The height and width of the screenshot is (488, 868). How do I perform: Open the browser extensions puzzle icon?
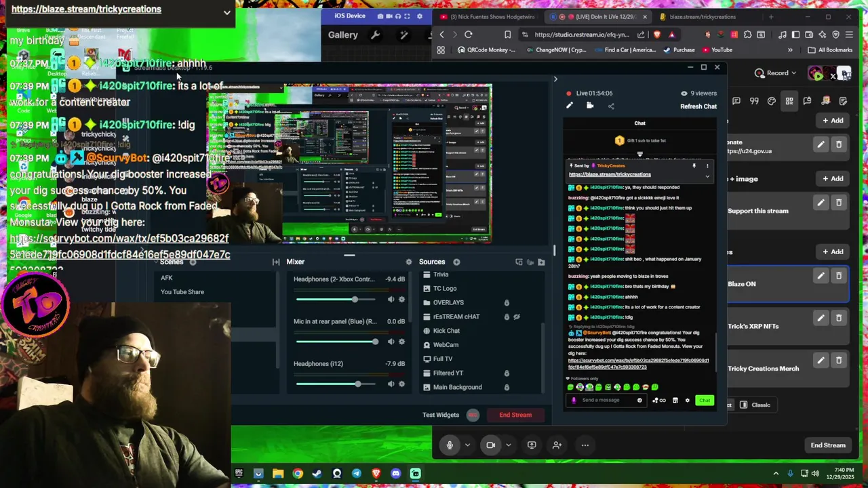point(747,35)
